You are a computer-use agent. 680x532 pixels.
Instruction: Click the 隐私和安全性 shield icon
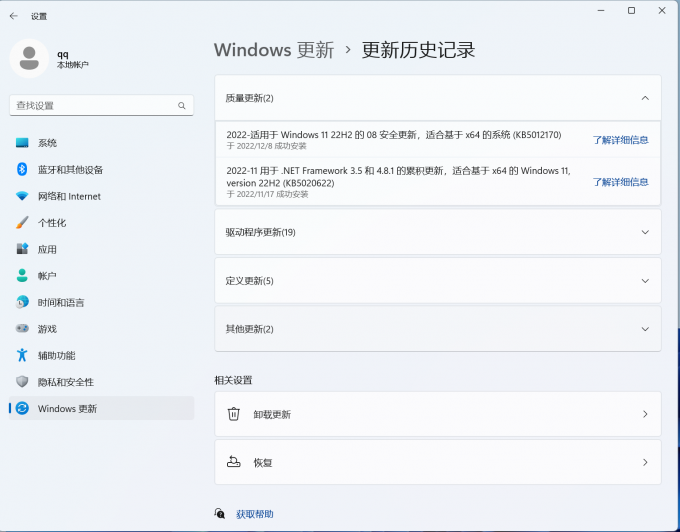22,382
